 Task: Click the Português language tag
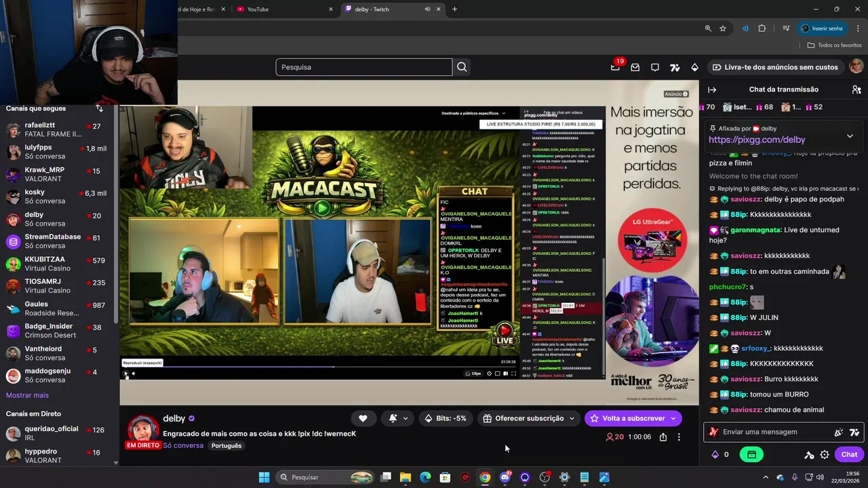(x=226, y=445)
